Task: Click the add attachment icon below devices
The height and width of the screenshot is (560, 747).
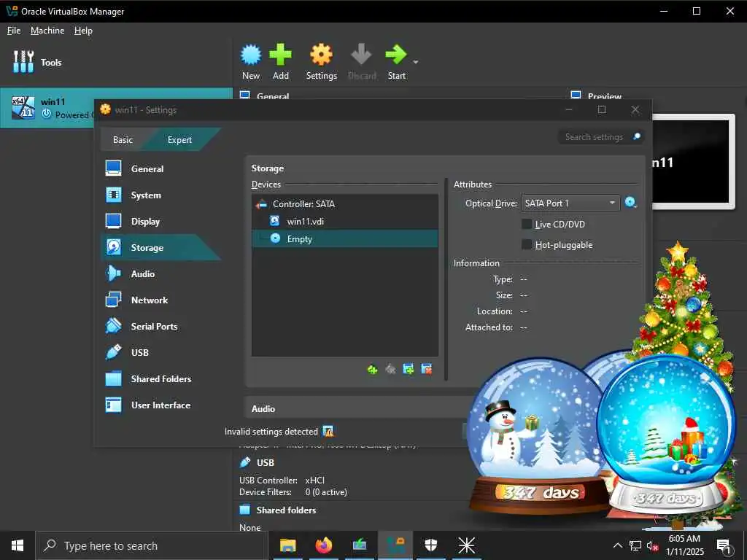Action: click(x=409, y=369)
